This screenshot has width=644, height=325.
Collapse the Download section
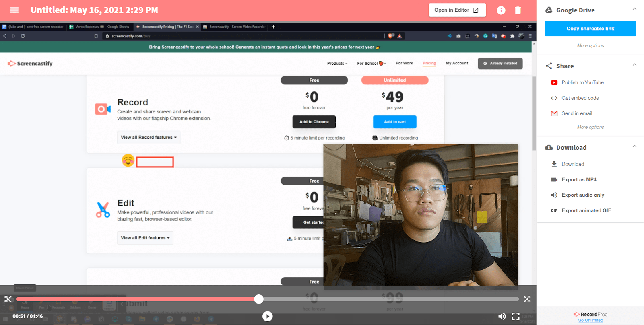click(x=634, y=146)
